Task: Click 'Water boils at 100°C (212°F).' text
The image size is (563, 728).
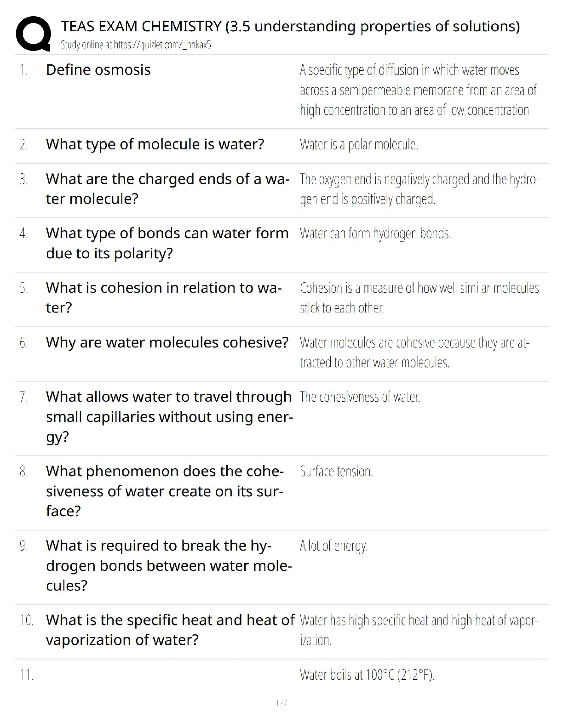Action: pyautogui.click(x=367, y=675)
